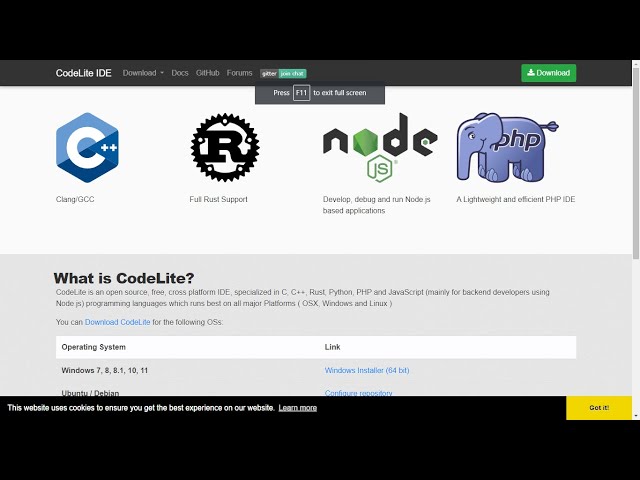640x480 pixels.
Task: Click the Node.js logo
Action: tap(380, 147)
